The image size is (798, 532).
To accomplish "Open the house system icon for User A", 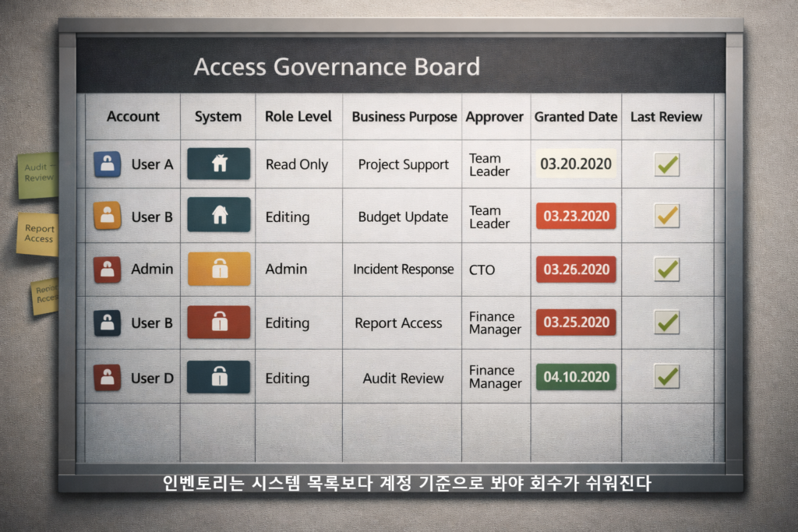I will click(219, 164).
